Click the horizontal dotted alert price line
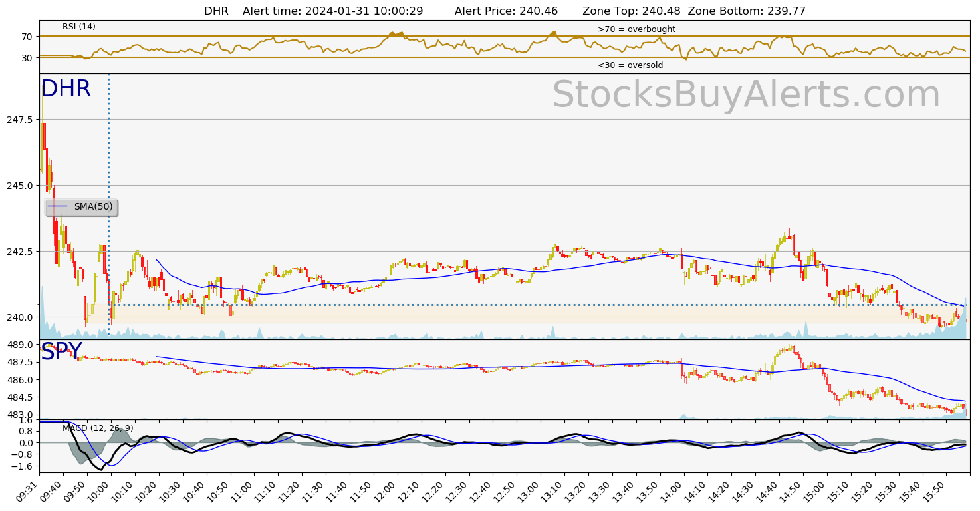980x511 pixels. (x=538, y=305)
